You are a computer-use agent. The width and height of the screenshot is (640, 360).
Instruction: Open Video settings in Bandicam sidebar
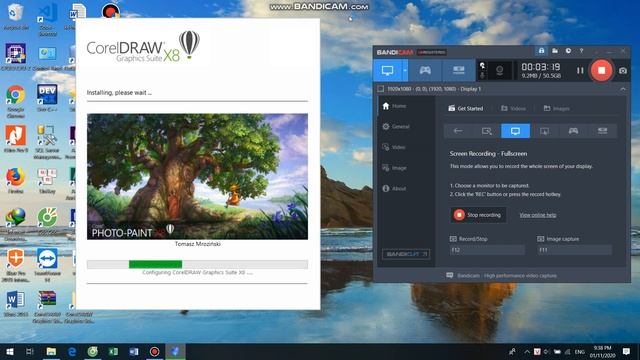tap(394, 147)
